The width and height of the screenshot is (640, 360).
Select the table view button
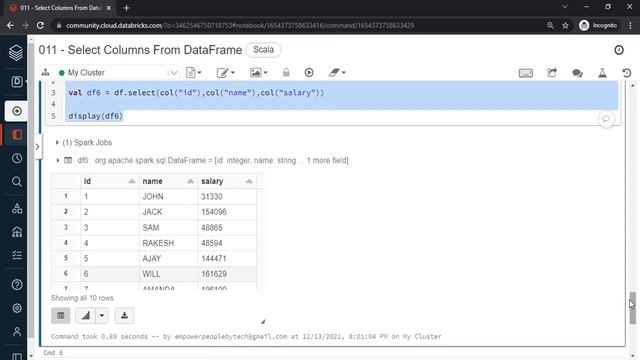coord(61,316)
